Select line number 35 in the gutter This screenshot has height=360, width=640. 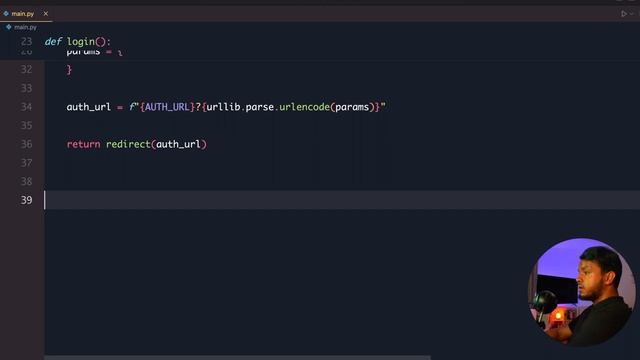[x=26, y=125]
